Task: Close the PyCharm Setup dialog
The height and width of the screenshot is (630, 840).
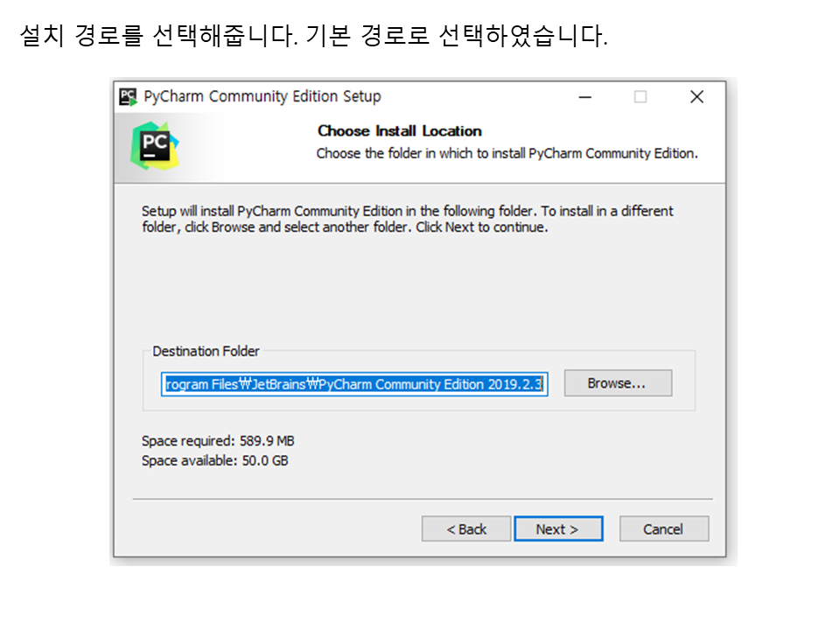Action: click(697, 97)
